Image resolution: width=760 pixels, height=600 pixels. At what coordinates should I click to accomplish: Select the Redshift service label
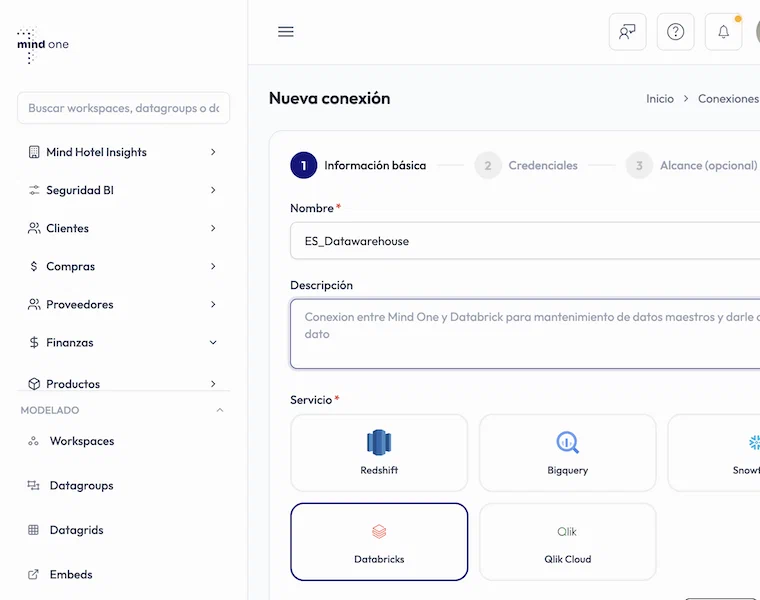point(379,470)
